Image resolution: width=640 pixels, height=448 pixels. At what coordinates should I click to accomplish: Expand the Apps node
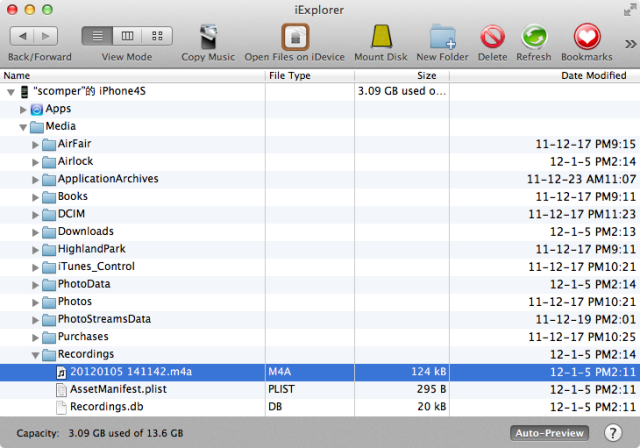point(23,109)
